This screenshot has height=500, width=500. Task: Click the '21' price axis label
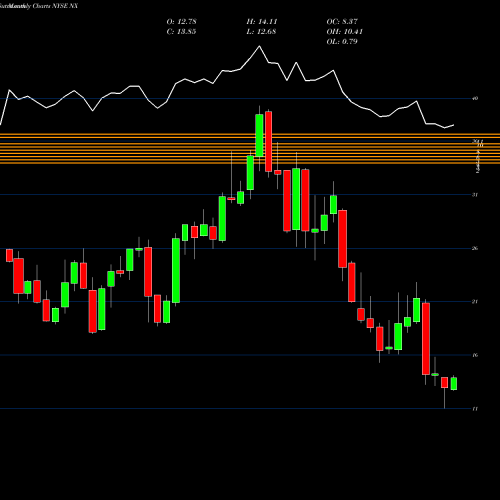click(475, 302)
